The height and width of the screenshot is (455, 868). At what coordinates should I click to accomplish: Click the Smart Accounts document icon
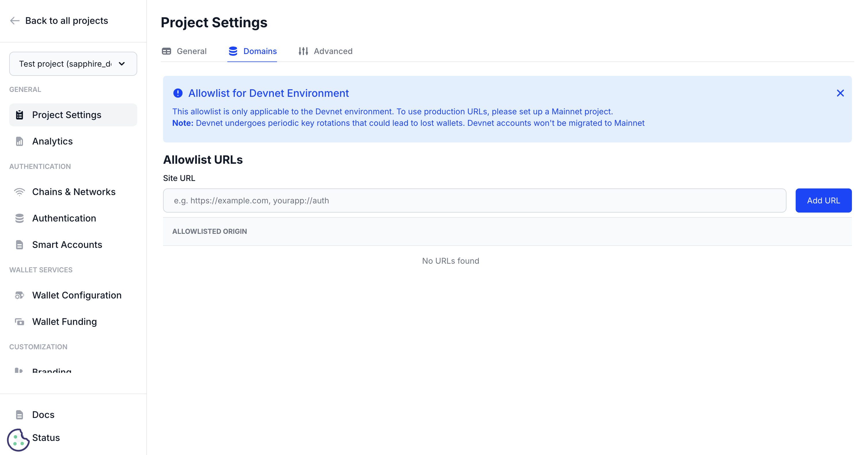19,244
